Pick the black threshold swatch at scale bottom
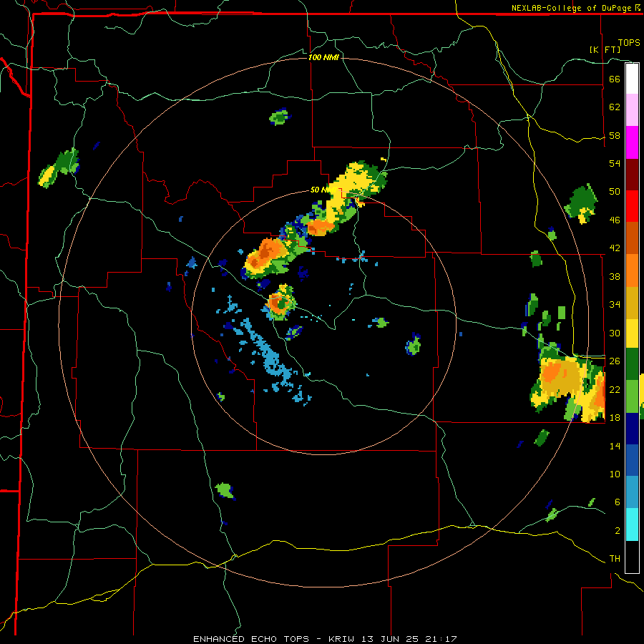Screen dimensions: 644x644 pos(632,557)
